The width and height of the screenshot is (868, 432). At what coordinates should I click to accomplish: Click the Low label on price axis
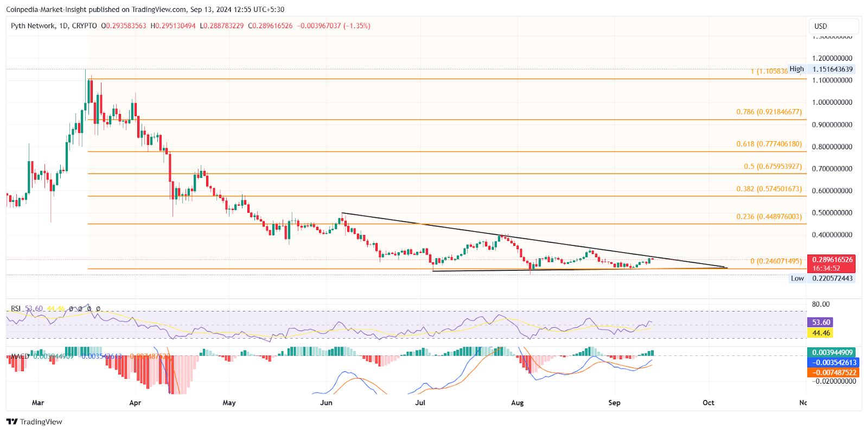click(797, 278)
